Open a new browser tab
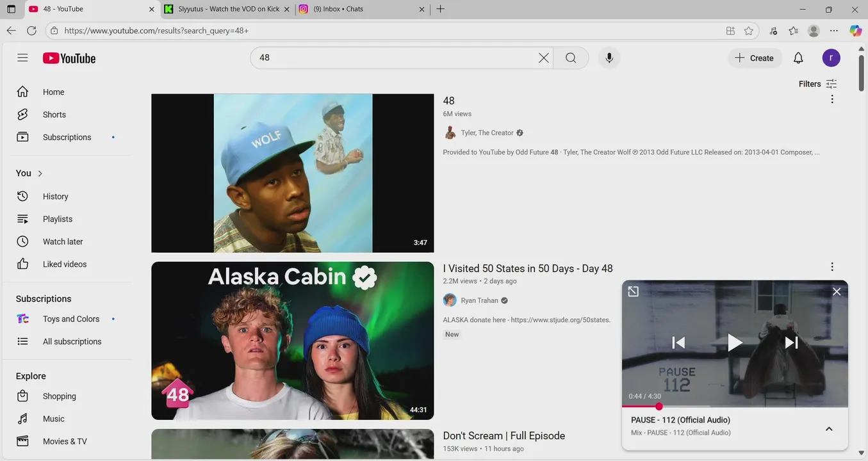The height and width of the screenshot is (461, 868). tap(440, 9)
